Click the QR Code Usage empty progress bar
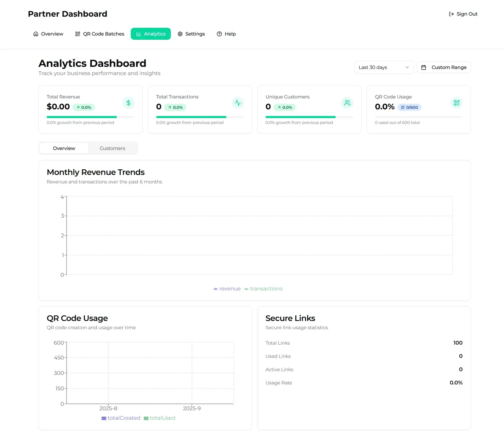The image size is (504, 438). click(x=419, y=117)
